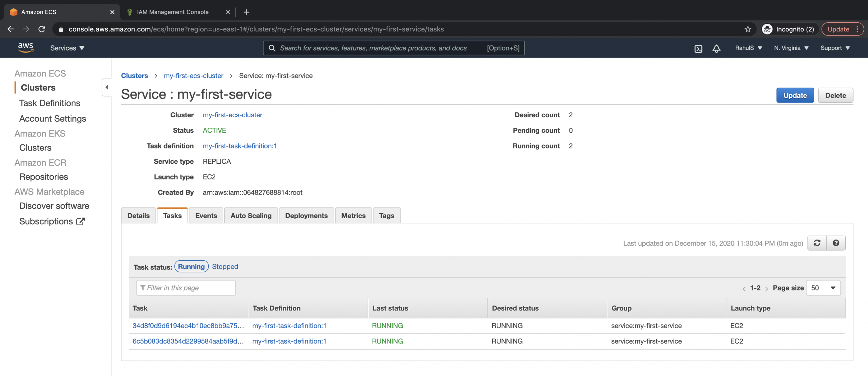Select the Running task status filter
The image size is (868, 376).
pyautogui.click(x=191, y=266)
